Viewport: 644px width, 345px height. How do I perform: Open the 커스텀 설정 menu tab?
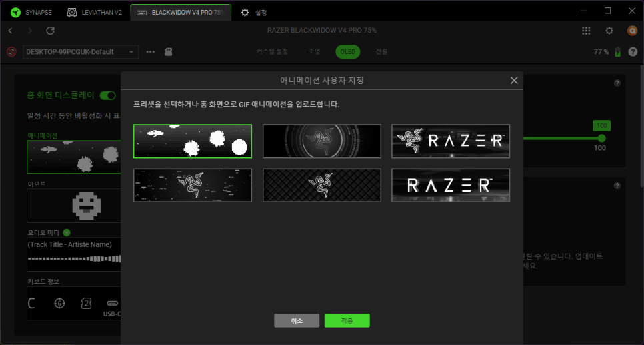[x=272, y=51]
